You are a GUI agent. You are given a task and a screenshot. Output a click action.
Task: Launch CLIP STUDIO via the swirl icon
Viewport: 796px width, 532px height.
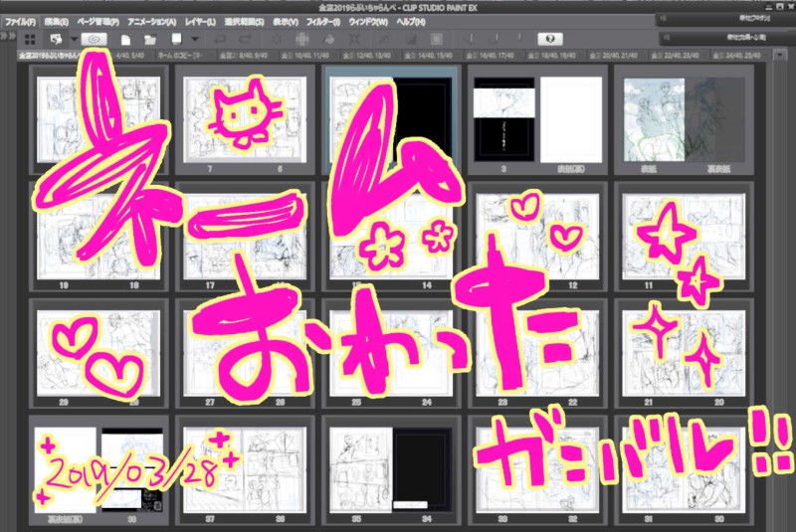[94, 39]
